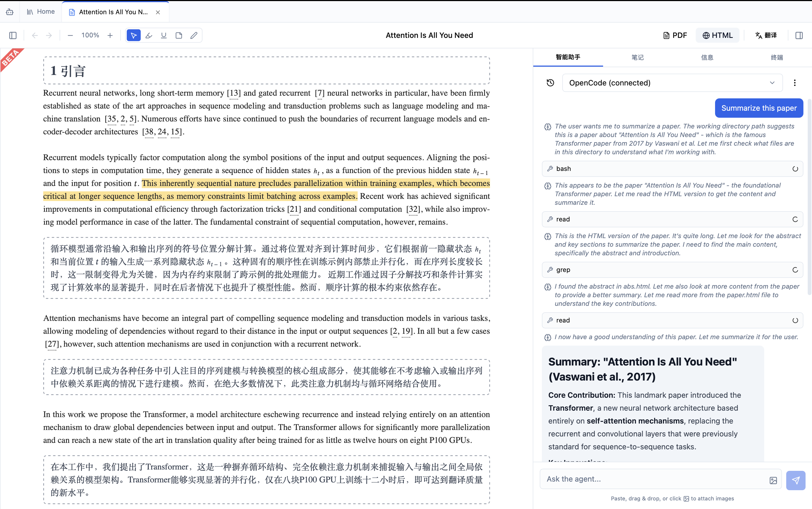Expand the grep tool call
Viewport: 812px width, 509px height.
point(672,270)
